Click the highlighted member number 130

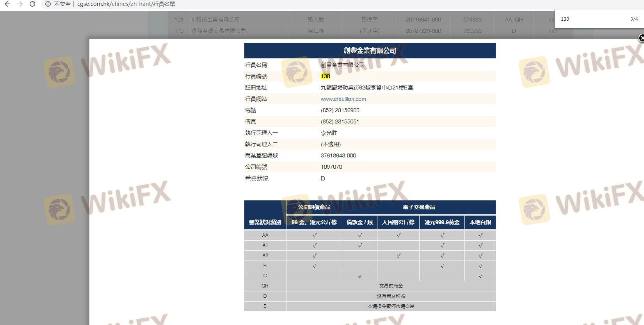[x=325, y=76]
